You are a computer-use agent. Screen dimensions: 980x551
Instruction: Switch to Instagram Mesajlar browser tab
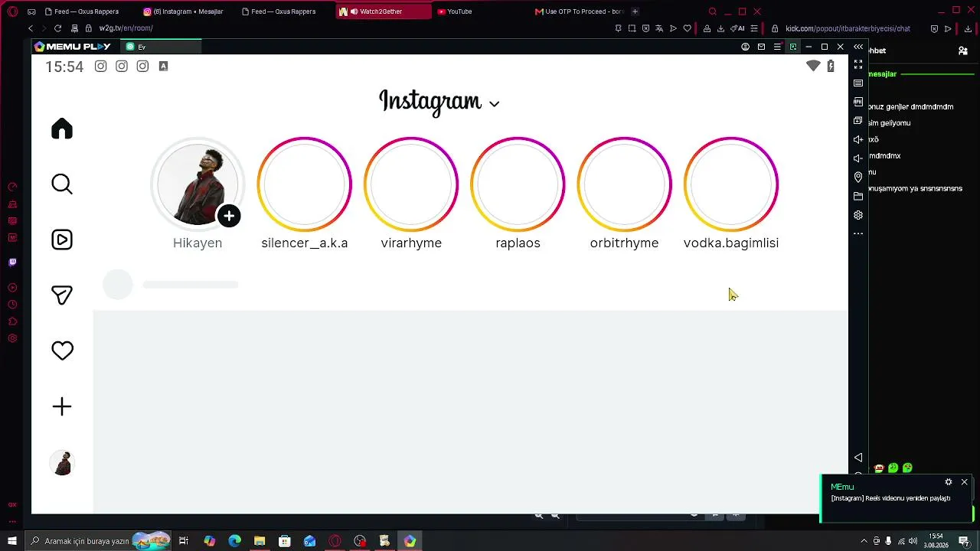point(185,11)
